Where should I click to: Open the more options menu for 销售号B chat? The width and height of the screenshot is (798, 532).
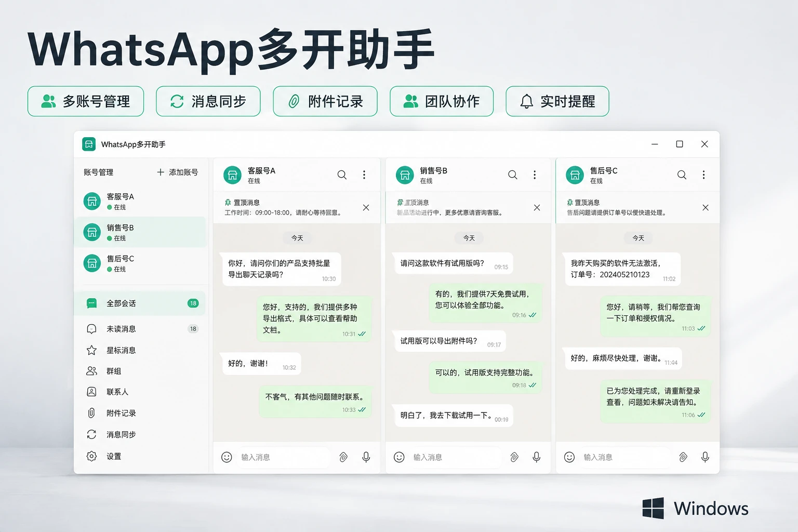click(535, 175)
